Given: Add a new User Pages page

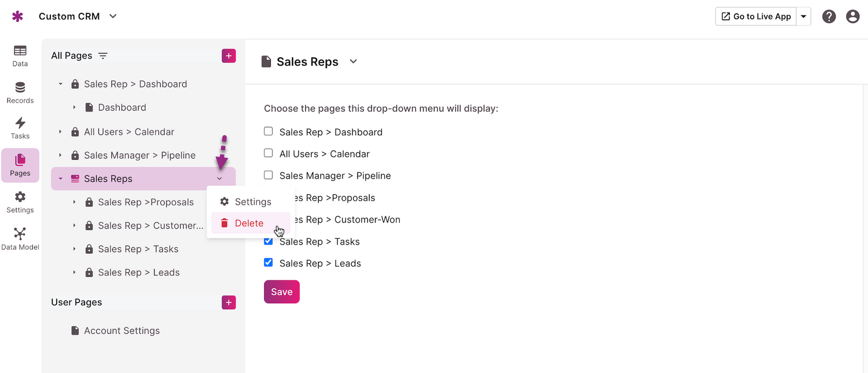Looking at the screenshot, I should pos(229,302).
